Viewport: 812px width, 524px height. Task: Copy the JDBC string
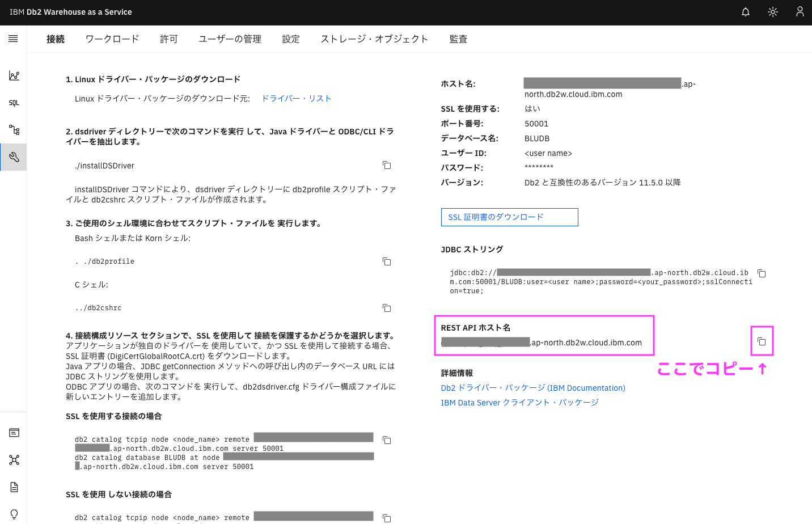[762, 273]
